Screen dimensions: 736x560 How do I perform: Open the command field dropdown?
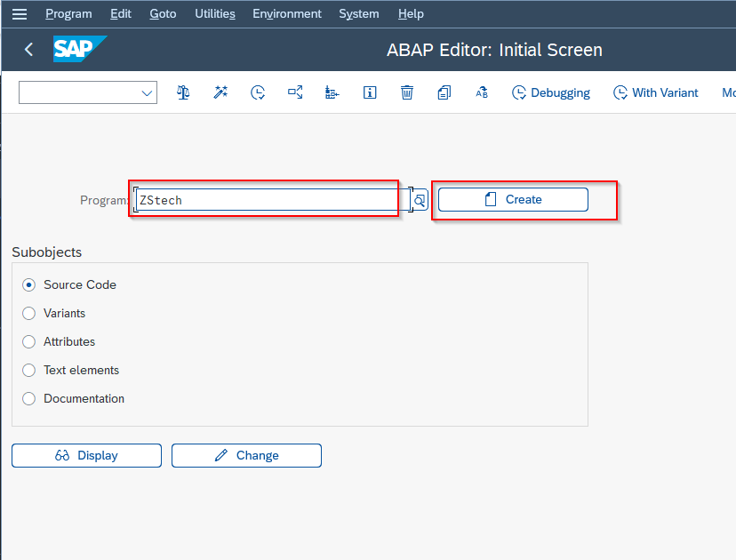coord(147,92)
